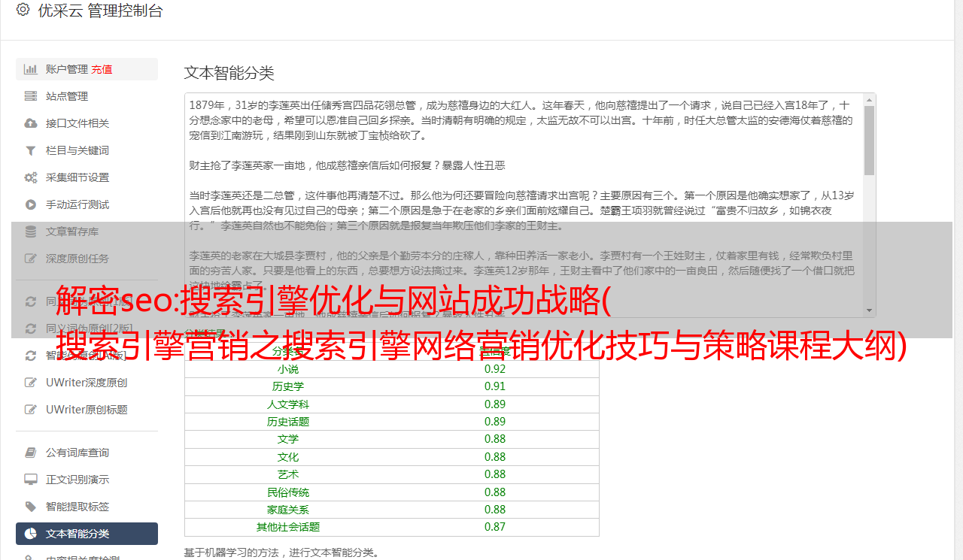963x560 pixels.
Task: Click the 家庭关系 category cell
Action: (288, 510)
